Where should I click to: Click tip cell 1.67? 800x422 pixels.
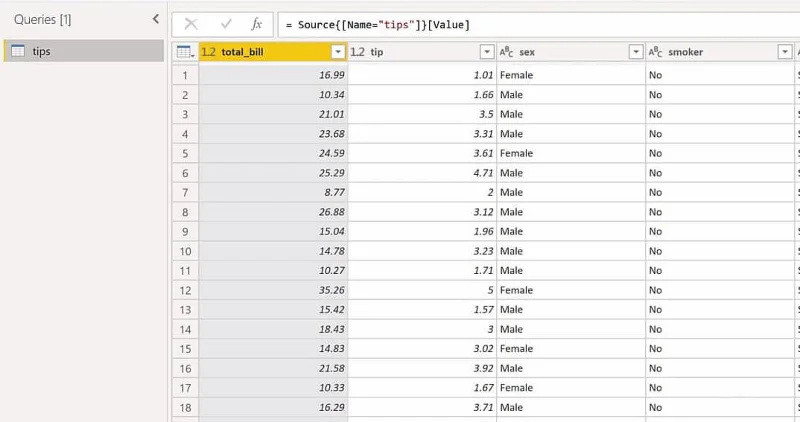click(422, 388)
